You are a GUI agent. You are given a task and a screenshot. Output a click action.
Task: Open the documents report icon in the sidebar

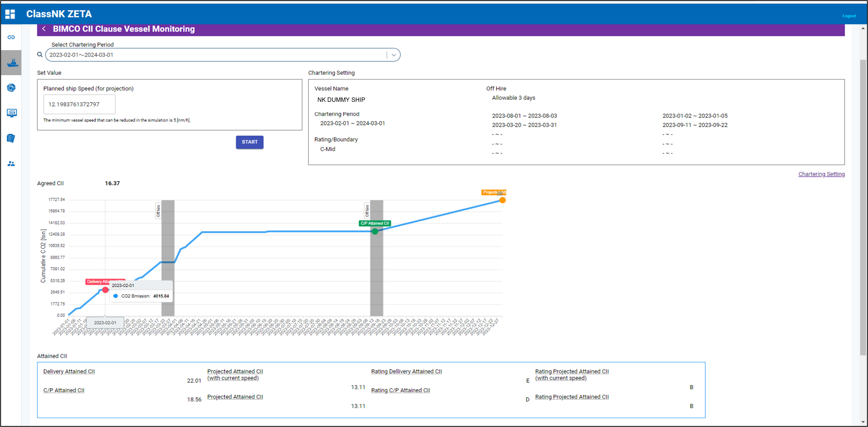[x=11, y=138]
